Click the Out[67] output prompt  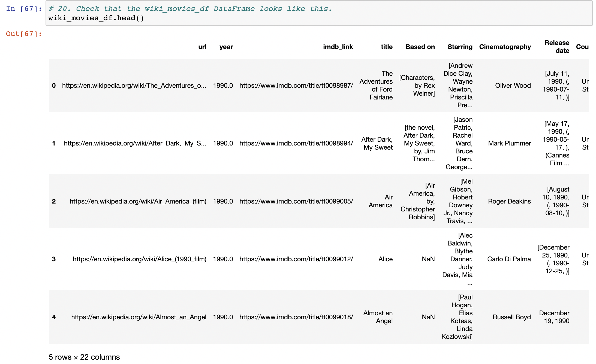[24, 34]
